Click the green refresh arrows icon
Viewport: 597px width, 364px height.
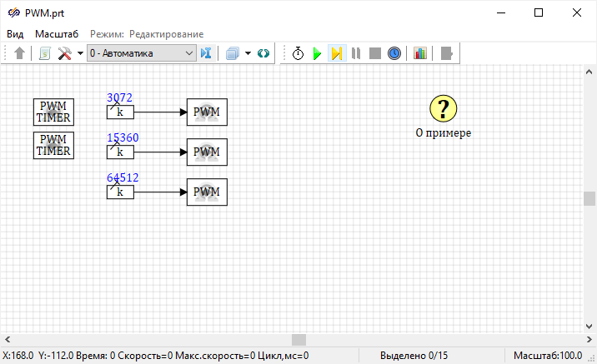[x=263, y=53]
